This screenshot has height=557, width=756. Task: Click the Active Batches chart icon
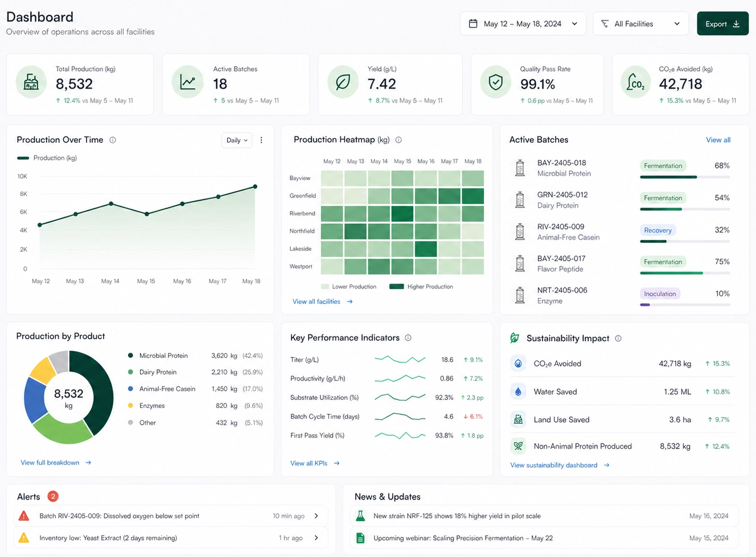(187, 82)
